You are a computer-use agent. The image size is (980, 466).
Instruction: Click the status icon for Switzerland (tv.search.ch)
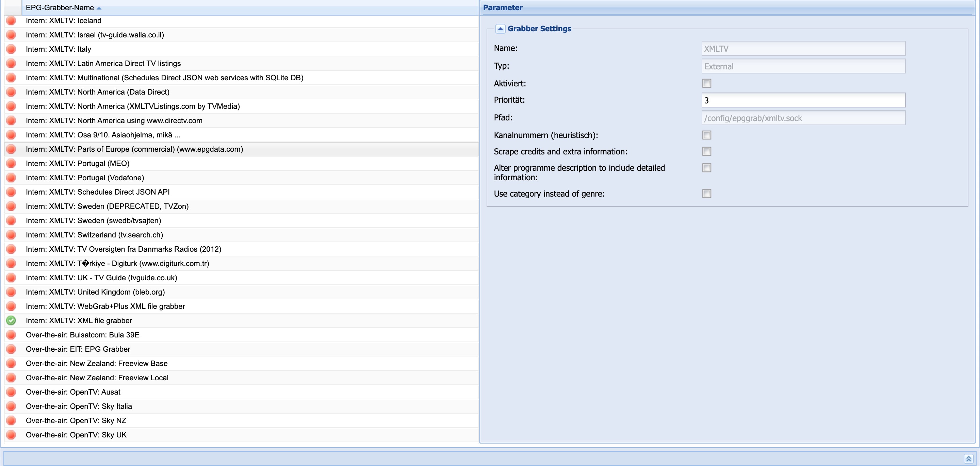pos(11,235)
